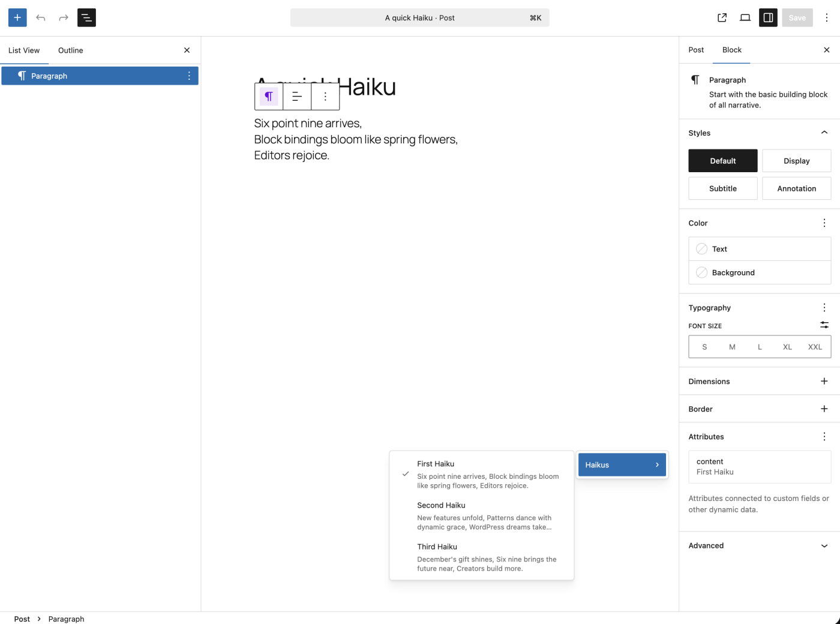This screenshot has width=840, height=624.
Task: Click the Save button
Action: 797,17
